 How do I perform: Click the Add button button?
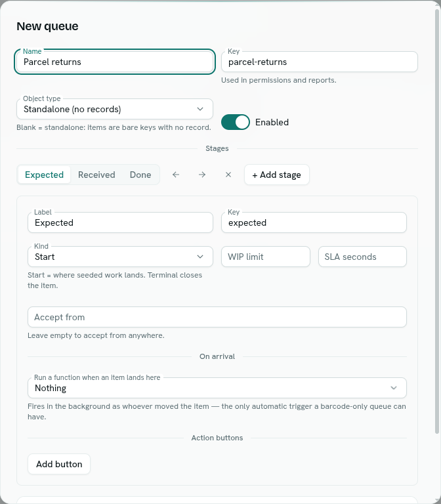click(59, 464)
